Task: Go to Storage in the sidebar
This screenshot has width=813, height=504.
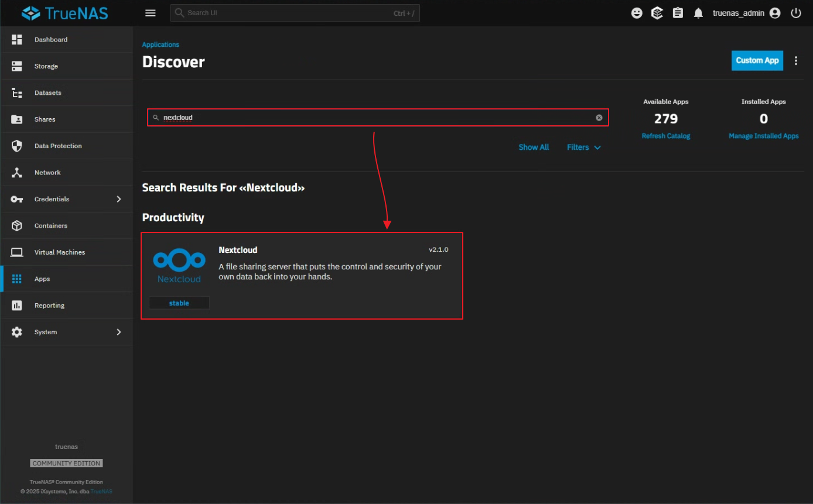Action: (x=67, y=66)
